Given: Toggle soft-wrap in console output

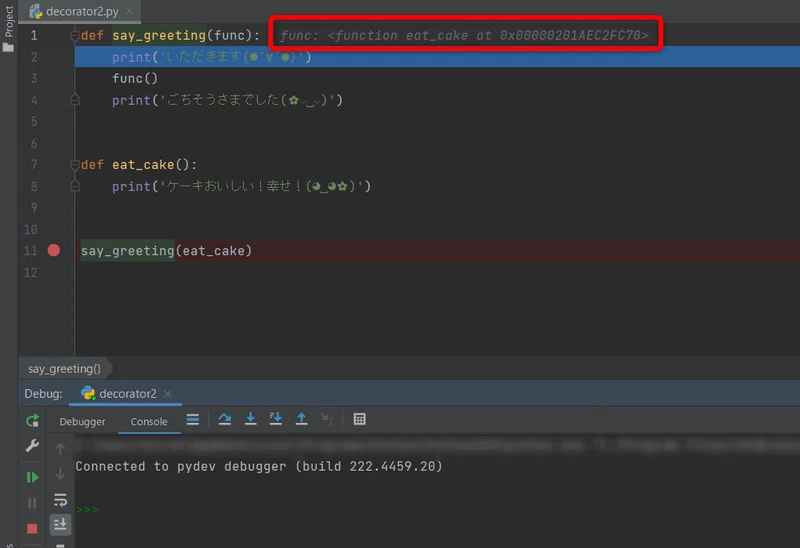Looking at the screenshot, I should tap(60, 500).
